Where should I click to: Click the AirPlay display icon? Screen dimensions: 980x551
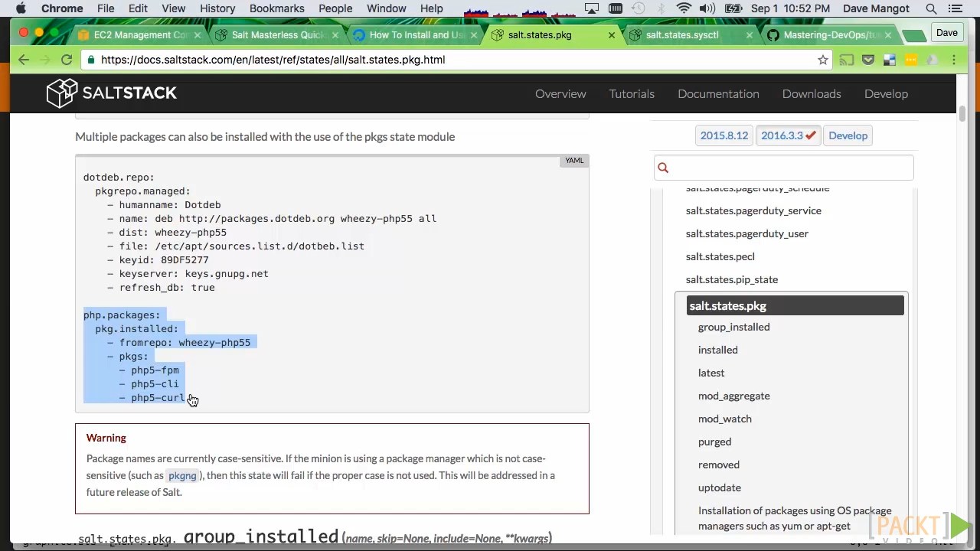pos(592,8)
